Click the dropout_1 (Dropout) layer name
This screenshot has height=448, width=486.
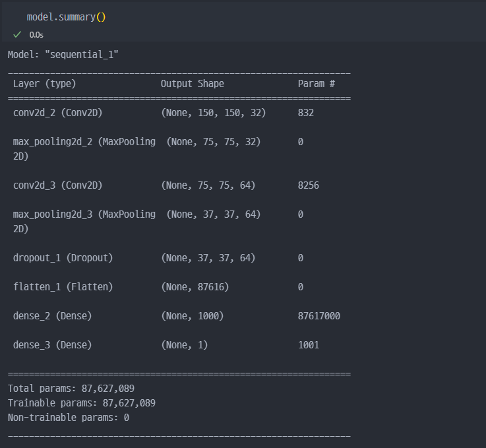(x=63, y=258)
